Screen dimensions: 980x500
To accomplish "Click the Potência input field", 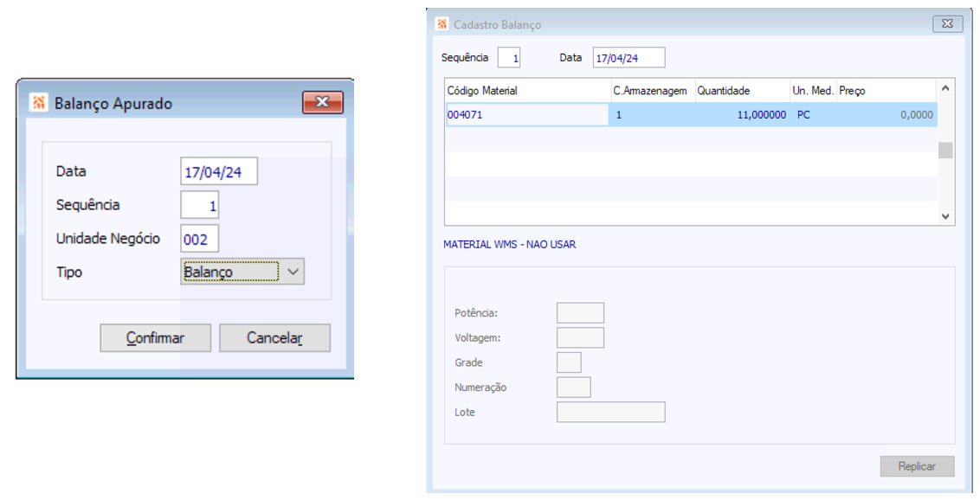I will [580, 313].
